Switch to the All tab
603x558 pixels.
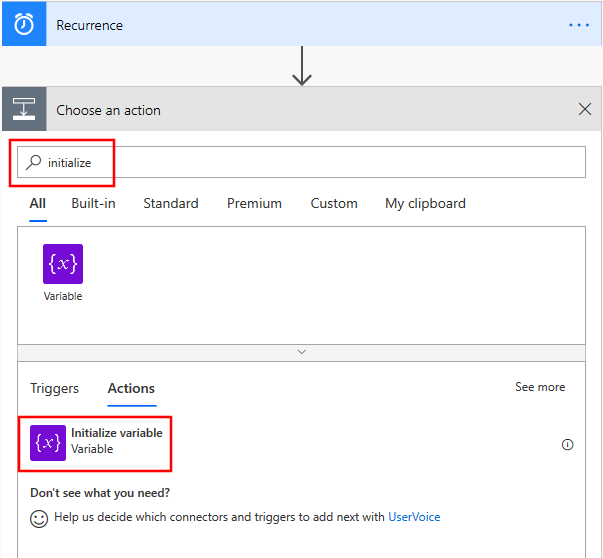click(x=37, y=203)
